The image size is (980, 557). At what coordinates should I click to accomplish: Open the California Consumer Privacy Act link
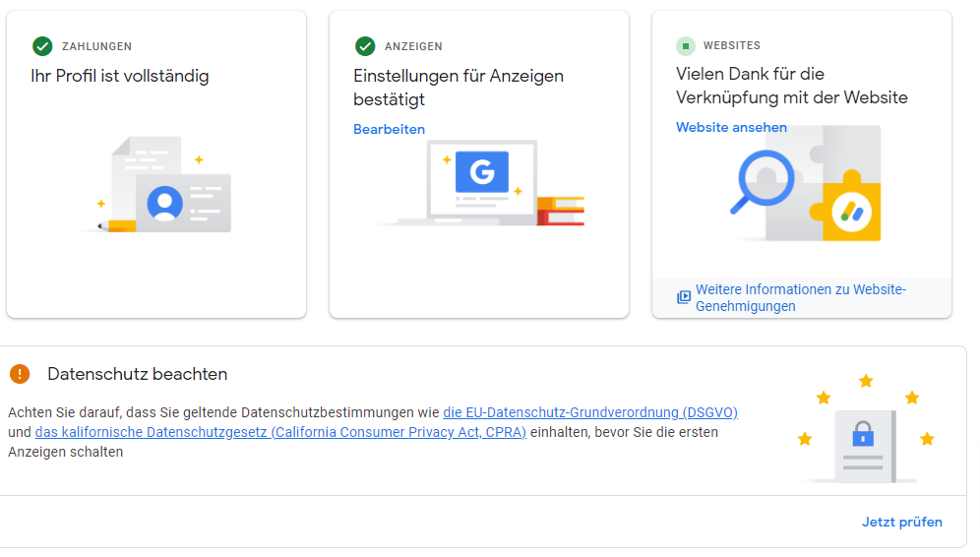(x=280, y=432)
